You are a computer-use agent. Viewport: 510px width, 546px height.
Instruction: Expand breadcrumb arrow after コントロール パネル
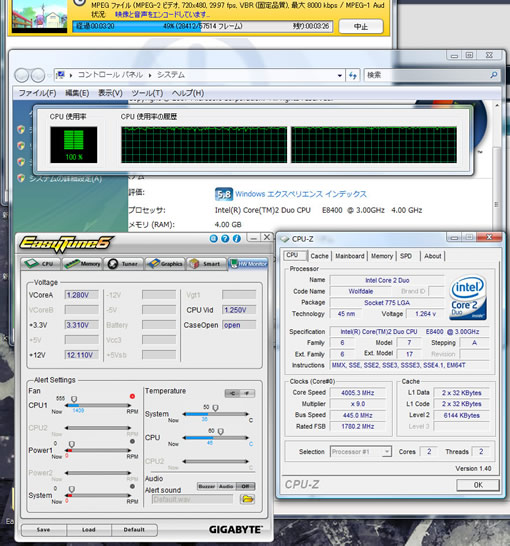(x=150, y=75)
